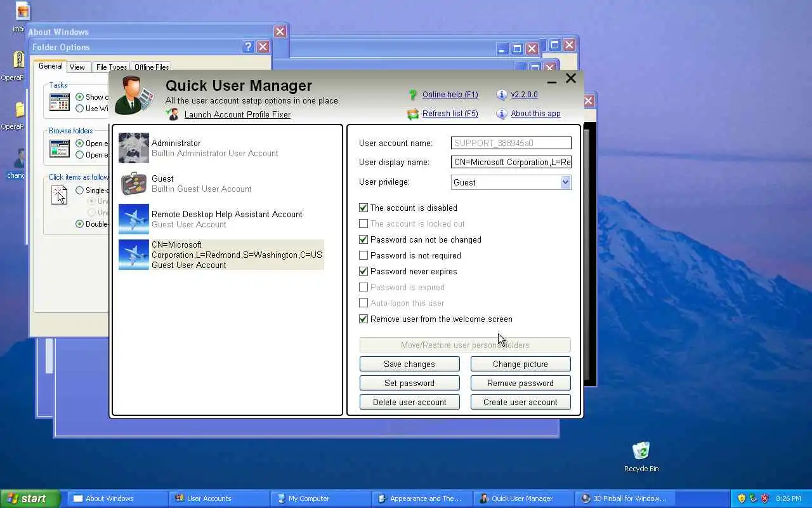
Task: Select Single-click radio in Folder Options
Action: pos(79,190)
